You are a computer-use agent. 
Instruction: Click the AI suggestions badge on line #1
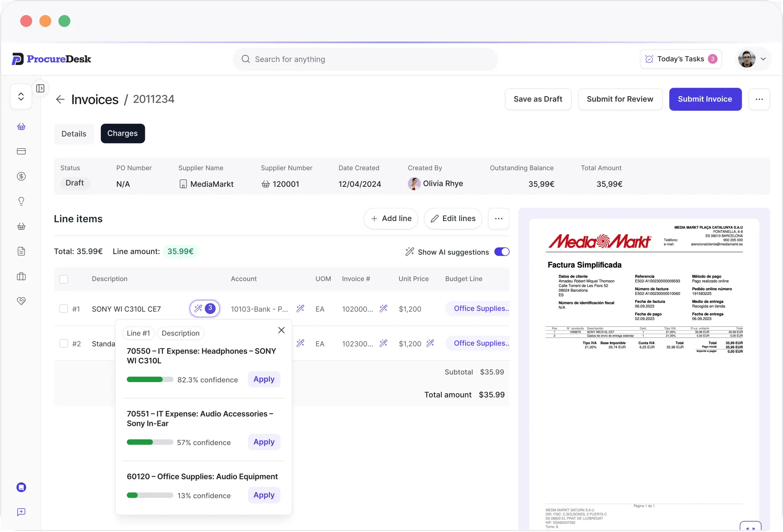click(x=205, y=308)
